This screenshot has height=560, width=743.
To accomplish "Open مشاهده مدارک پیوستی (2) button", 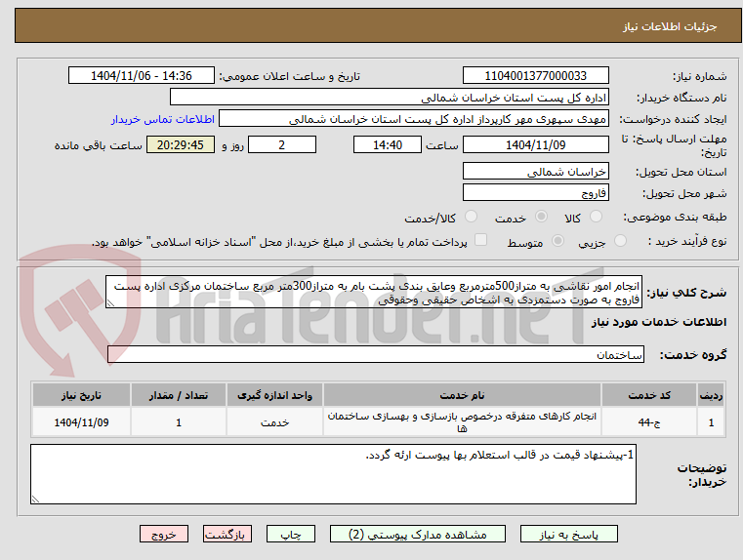I will [x=418, y=534].
